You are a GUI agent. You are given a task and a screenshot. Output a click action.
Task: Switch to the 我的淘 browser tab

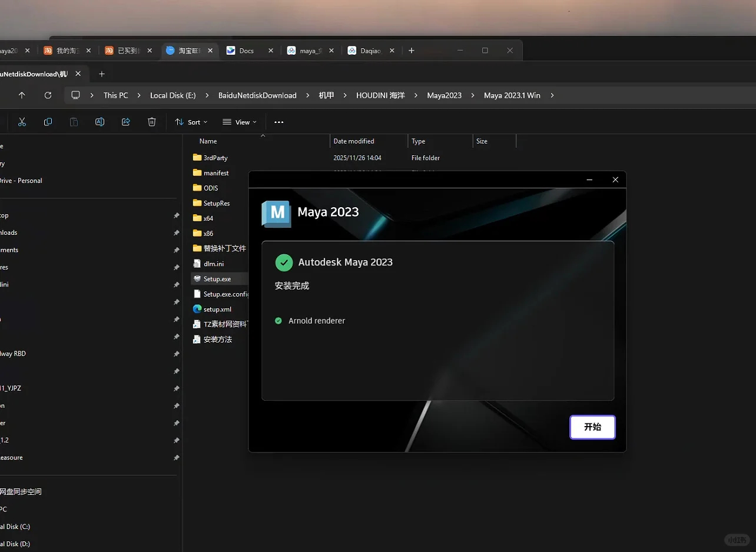[x=68, y=51]
